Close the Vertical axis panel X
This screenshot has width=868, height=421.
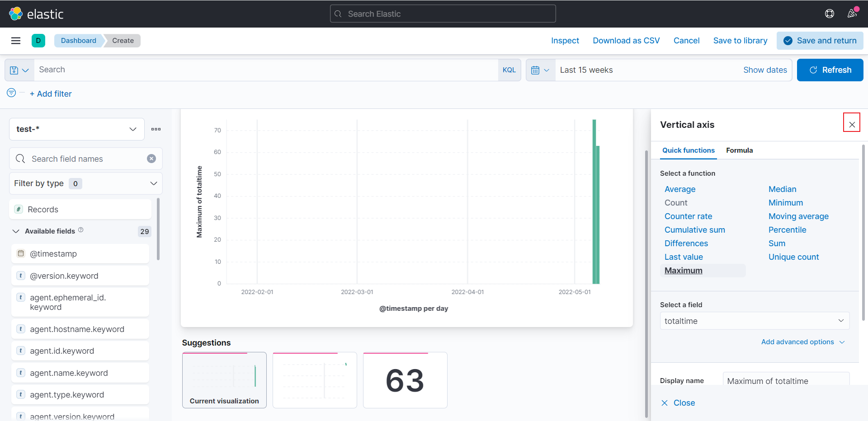click(852, 125)
